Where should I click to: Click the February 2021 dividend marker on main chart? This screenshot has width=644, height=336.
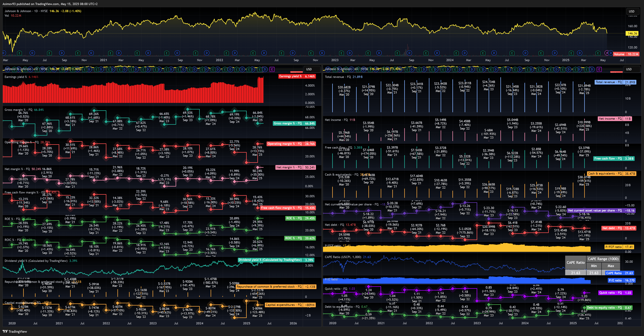(x=119, y=53)
